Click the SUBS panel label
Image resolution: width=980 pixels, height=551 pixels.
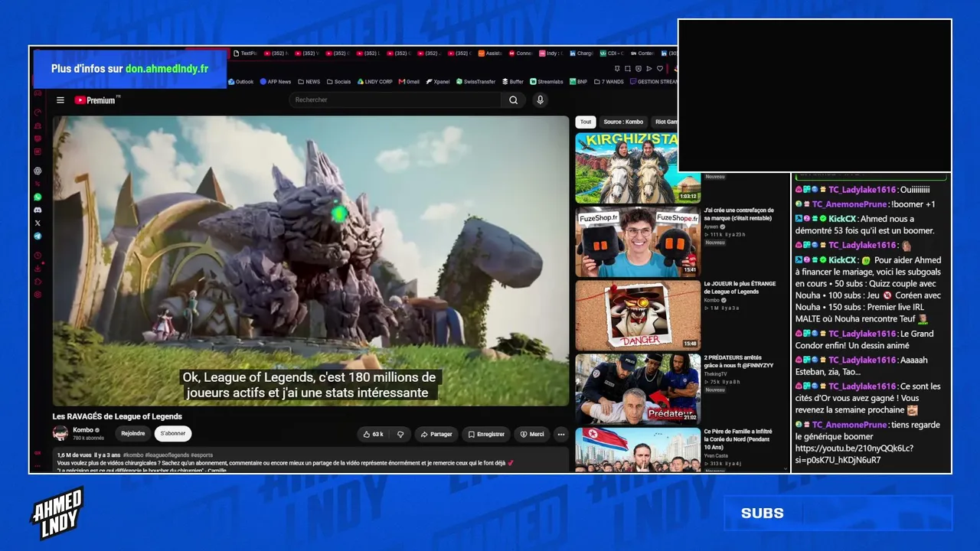point(763,514)
